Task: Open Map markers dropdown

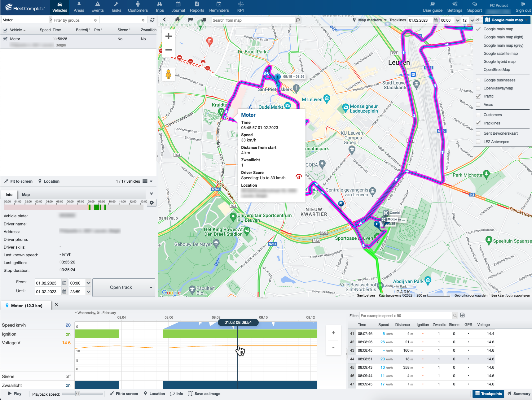Action: [370, 20]
